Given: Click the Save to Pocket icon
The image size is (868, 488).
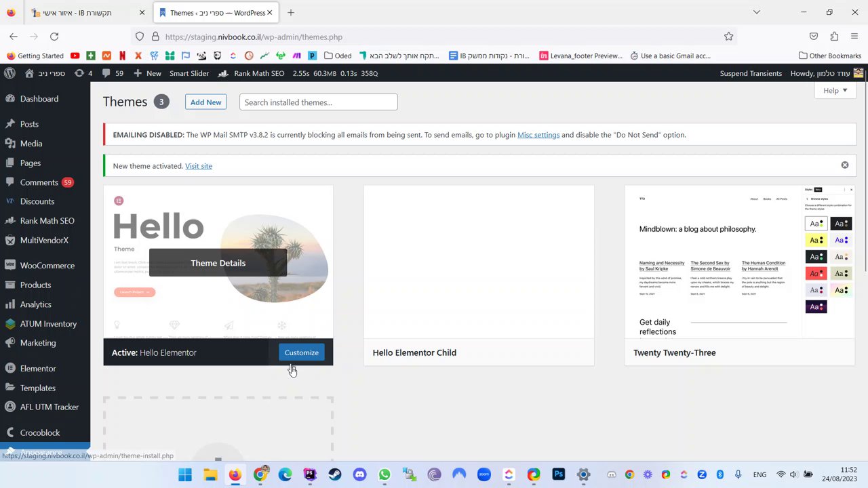Looking at the screenshot, I should click(814, 37).
